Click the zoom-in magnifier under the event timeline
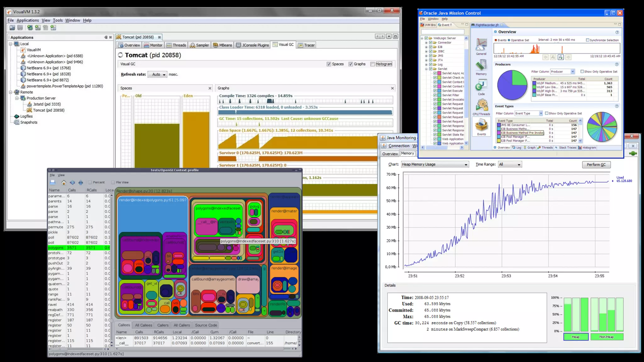Screen dimensions: 644x362 point(561,57)
